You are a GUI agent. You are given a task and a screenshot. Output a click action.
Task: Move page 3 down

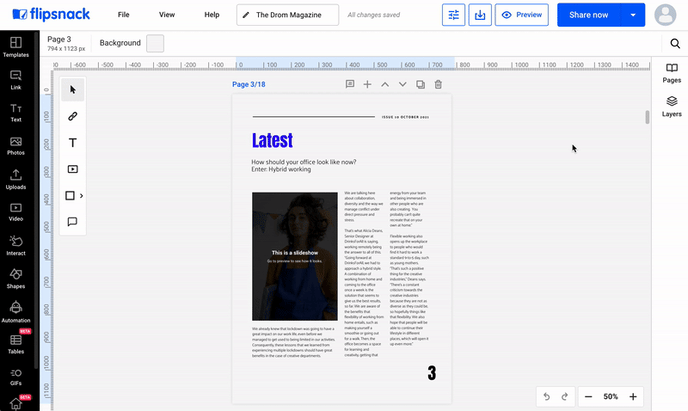(x=402, y=84)
